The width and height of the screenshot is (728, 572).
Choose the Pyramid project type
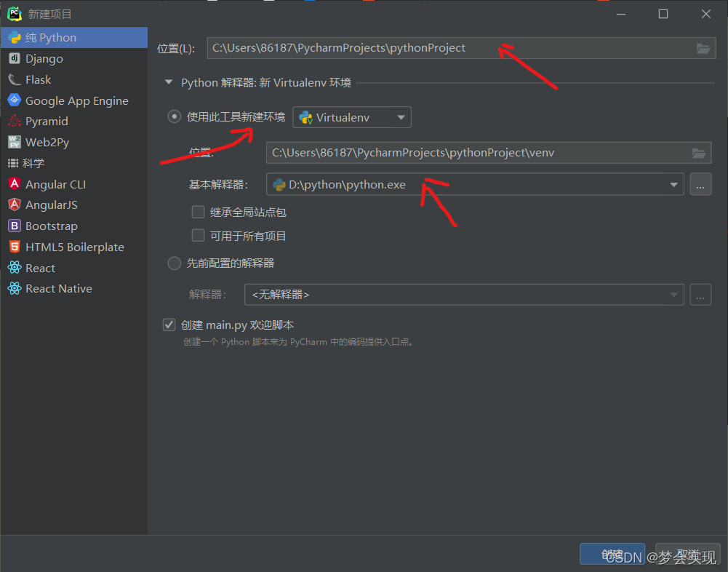(74, 122)
